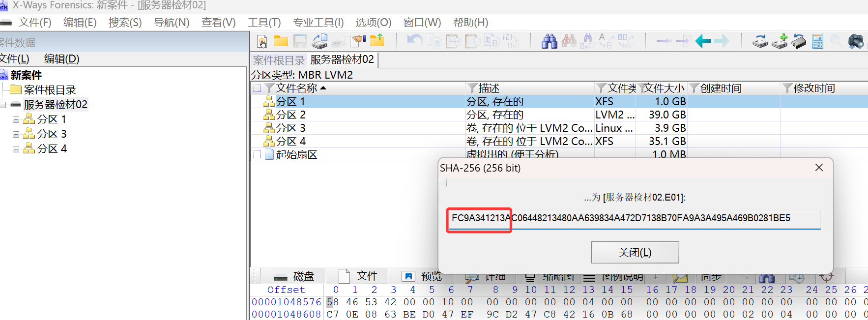Select the 分区 3 row in file list
The width and height of the screenshot is (868, 320).
click(559, 128)
